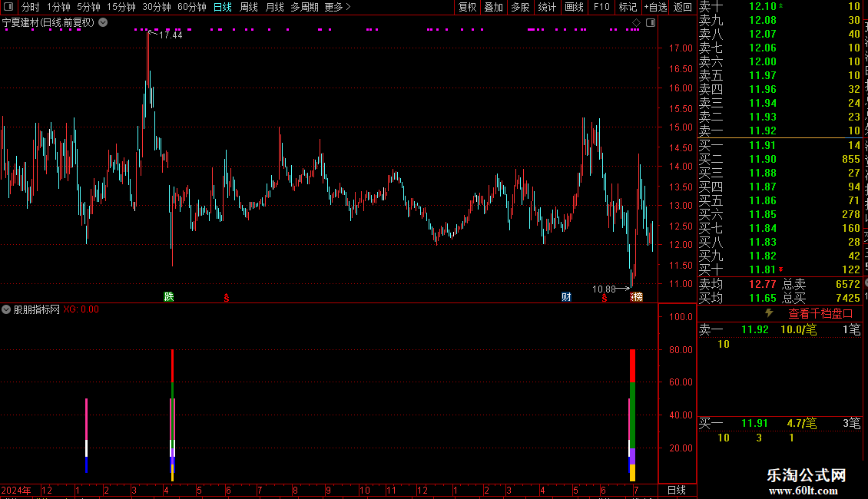
Task: Select the 60分钟 period tab
Action: pos(192,7)
